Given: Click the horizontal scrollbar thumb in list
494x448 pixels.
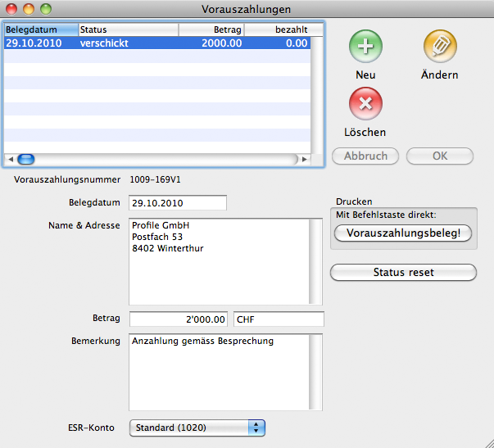Looking at the screenshot, I should coord(26,159).
